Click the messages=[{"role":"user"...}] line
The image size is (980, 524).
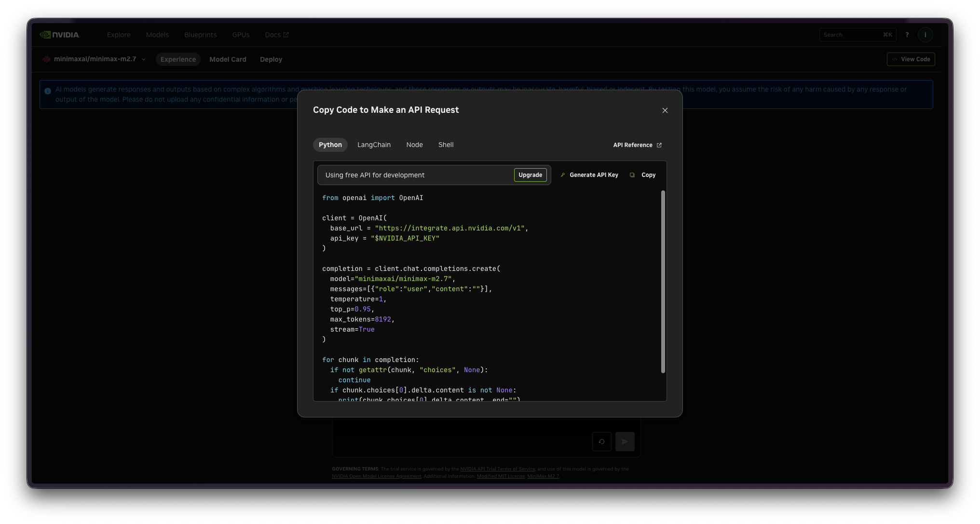point(411,289)
